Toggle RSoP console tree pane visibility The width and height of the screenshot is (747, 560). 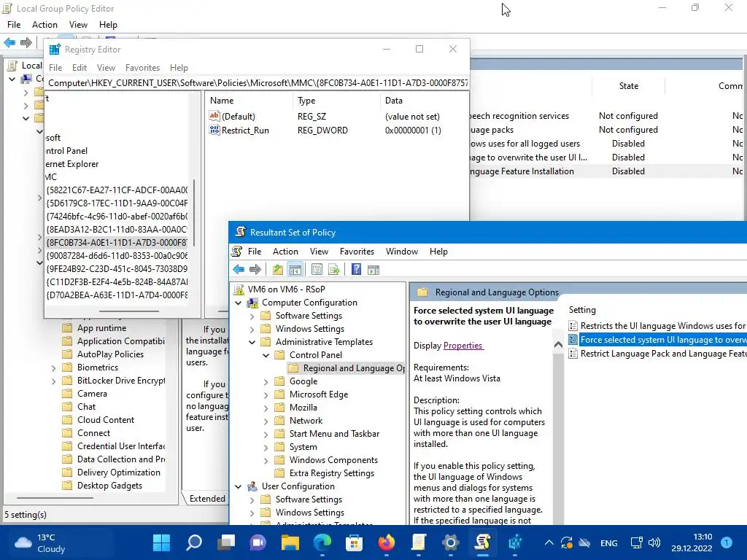click(295, 270)
